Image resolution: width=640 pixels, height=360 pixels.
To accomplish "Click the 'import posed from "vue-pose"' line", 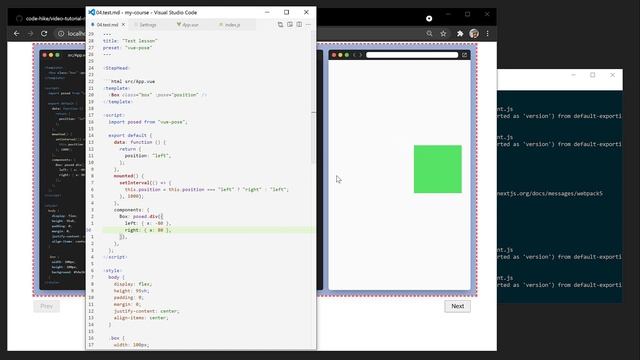I will coord(148,122).
